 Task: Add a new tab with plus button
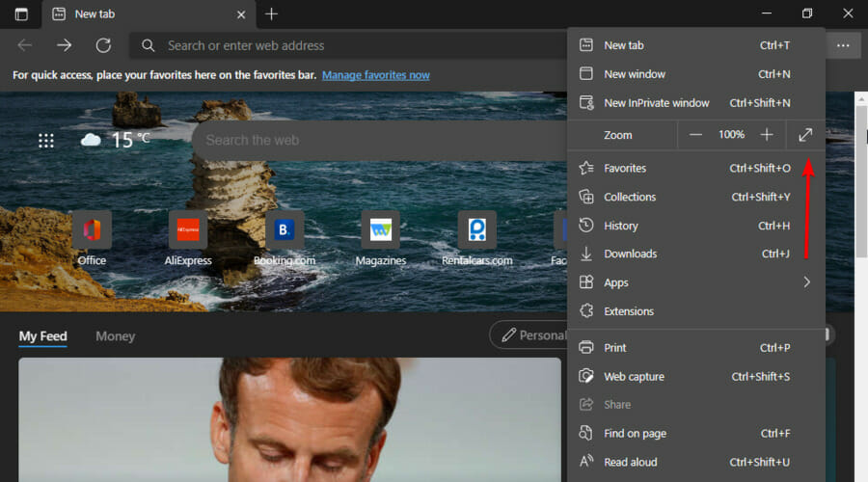tap(271, 14)
